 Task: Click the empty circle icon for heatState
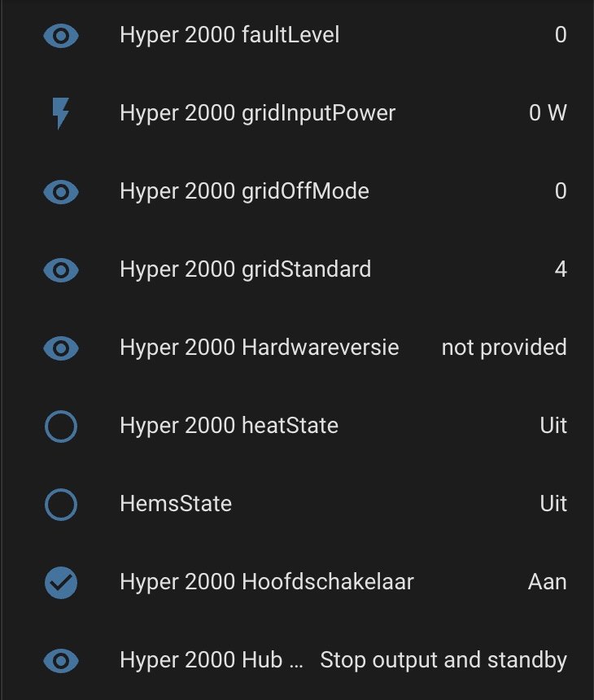point(61,427)
